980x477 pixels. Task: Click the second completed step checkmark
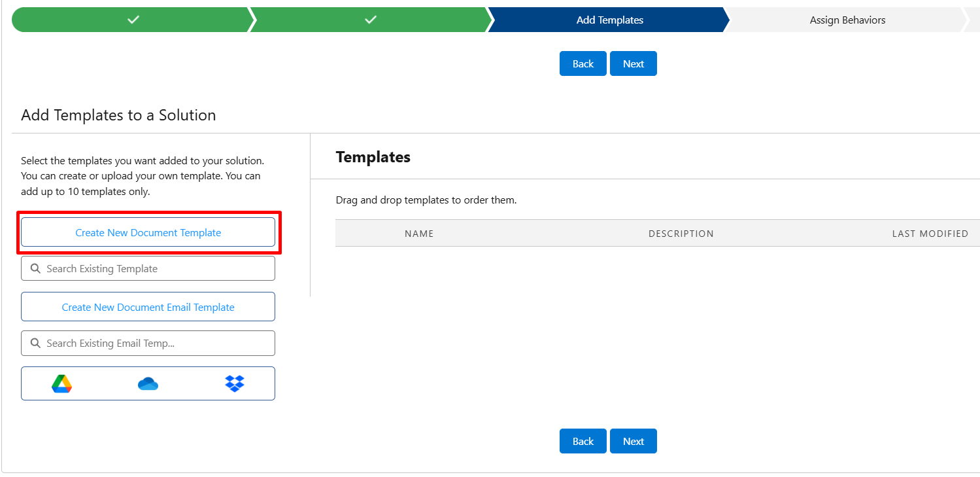[x=370, y=20]
